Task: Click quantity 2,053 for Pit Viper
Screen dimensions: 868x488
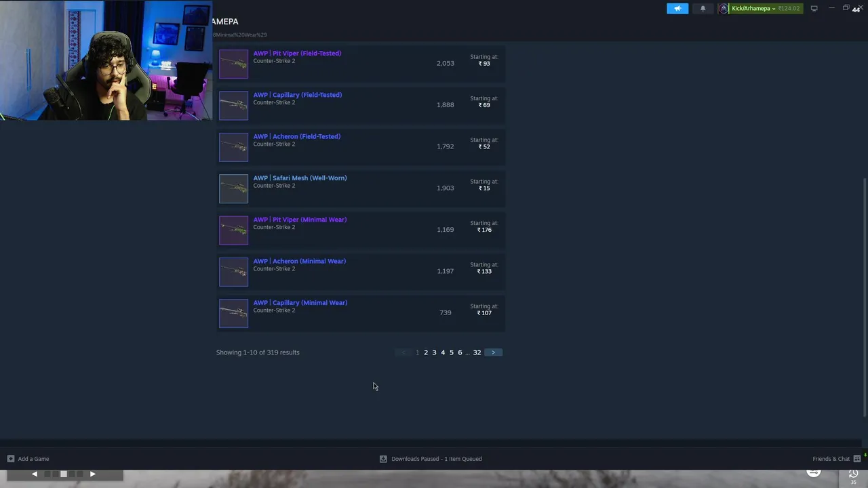Action: click(x=446, y=63)
